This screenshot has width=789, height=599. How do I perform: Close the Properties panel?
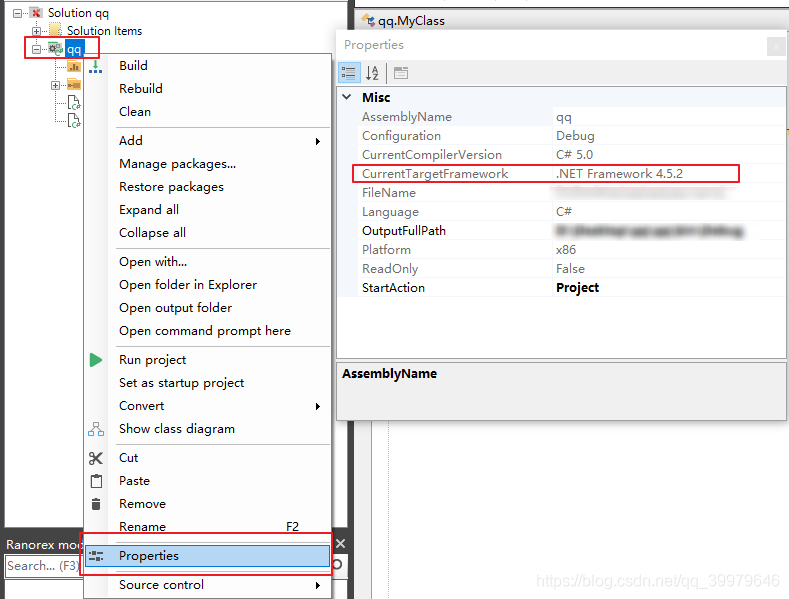776,46
